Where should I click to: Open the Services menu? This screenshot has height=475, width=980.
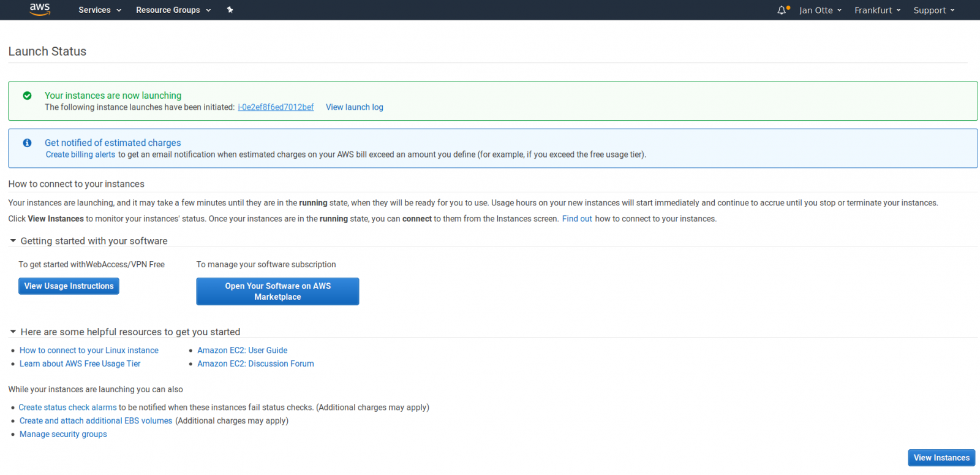pyautogui.click(x=100, y=10)
